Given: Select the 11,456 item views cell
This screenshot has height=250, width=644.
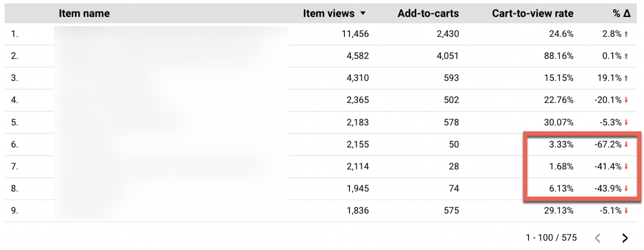Looking at the screenshot, I should point(355,34).
